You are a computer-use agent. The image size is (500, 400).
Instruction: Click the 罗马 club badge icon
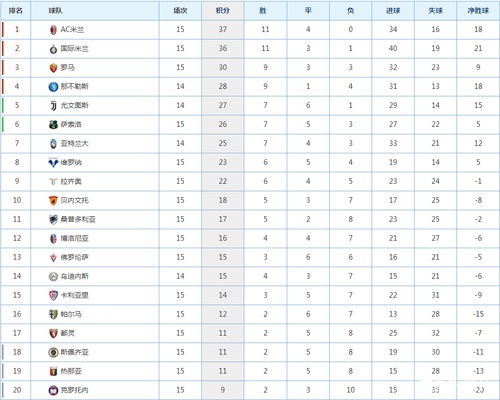click(53, 68)
